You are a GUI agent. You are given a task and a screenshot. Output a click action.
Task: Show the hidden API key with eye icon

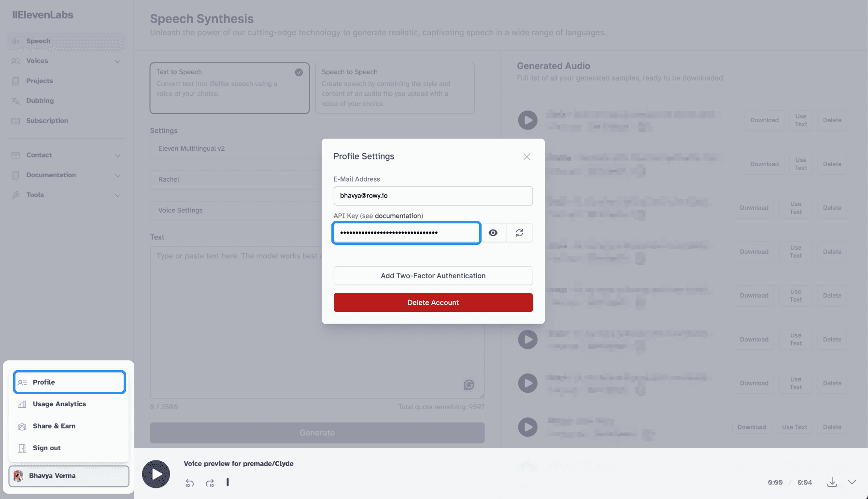[493, 233]
